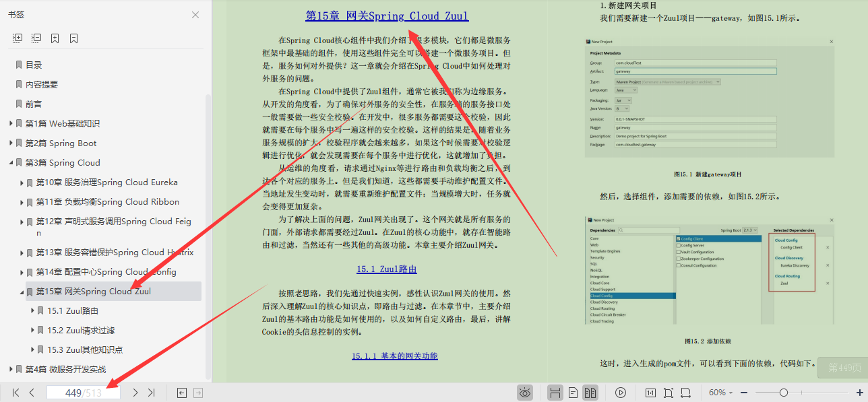Start slideshow with the play icon
The height and width of the screenshot is (402, 868).
tap(621, 393)
